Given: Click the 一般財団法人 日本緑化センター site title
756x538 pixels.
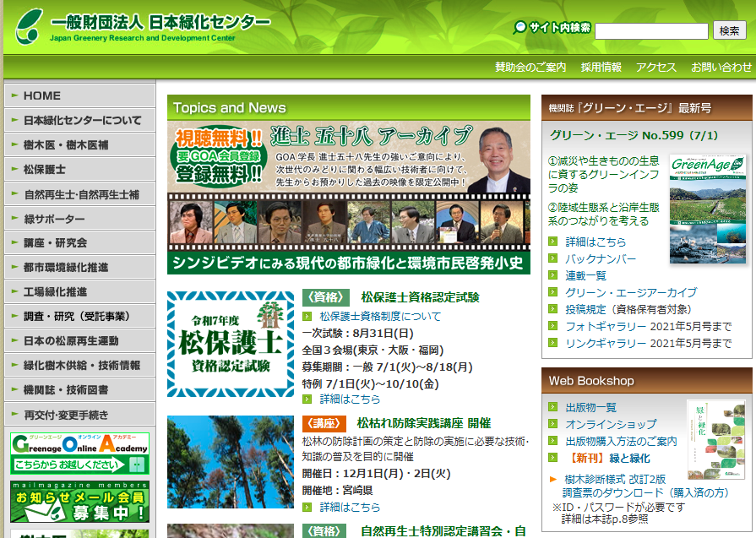Looking at the screenshot, I should pyautogui.click(x=160, y=22).
